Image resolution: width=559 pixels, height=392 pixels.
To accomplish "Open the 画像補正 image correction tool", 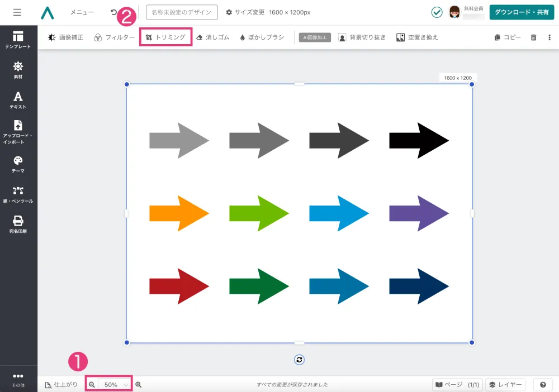I will (x=65, y=37).
